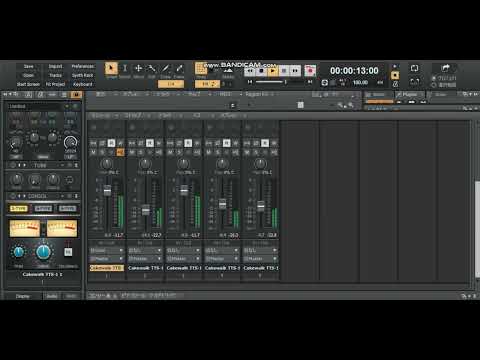The height and width of the screenshot is (360, 480).
Task: Select the Move tool
Action: click(x=138, y=69)
